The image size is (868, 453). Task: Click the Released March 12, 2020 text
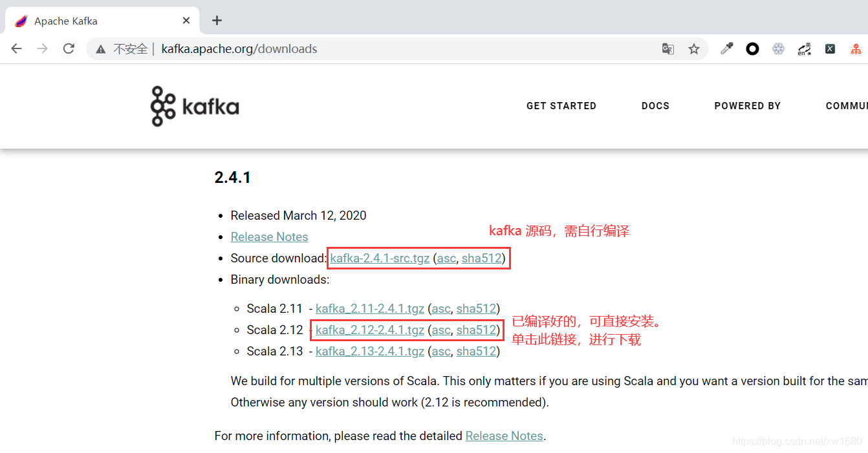pyautogui.click(x=298, y=215)
